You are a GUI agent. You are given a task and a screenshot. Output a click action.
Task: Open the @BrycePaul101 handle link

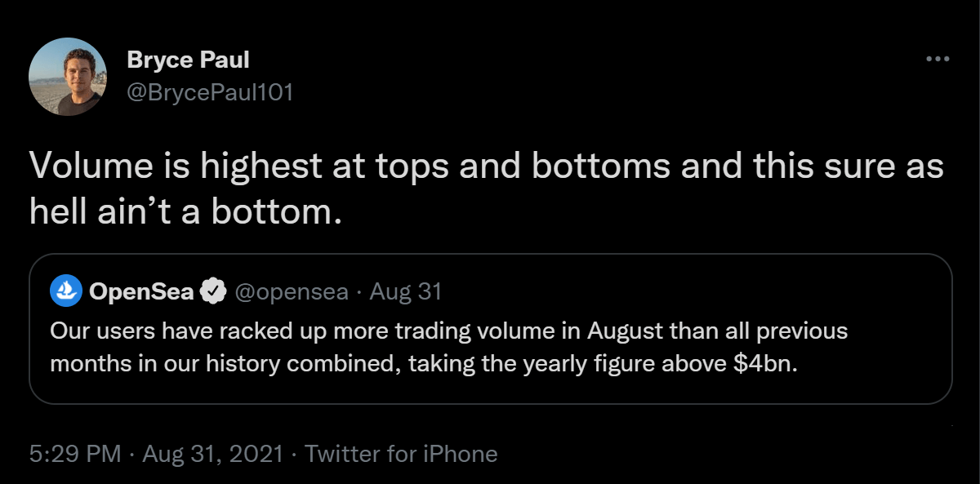pyautogui.click(x=210, y=92)
